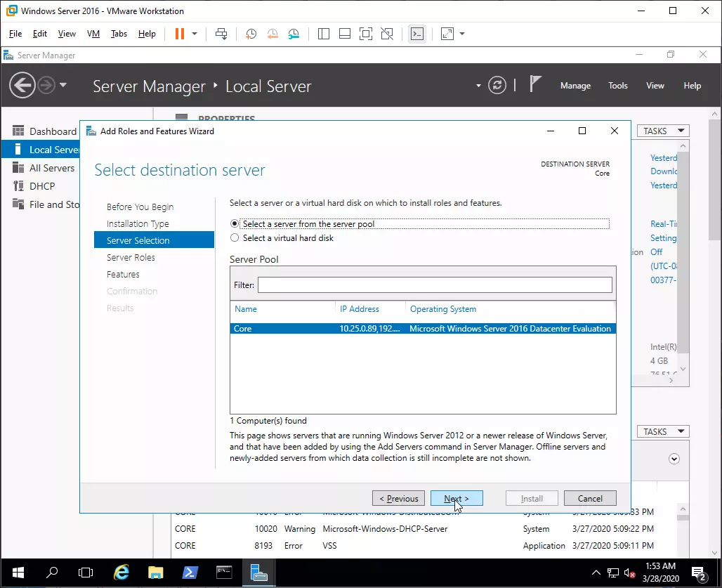Open VMware File menu
722x588 pixels.
point(15,34)
